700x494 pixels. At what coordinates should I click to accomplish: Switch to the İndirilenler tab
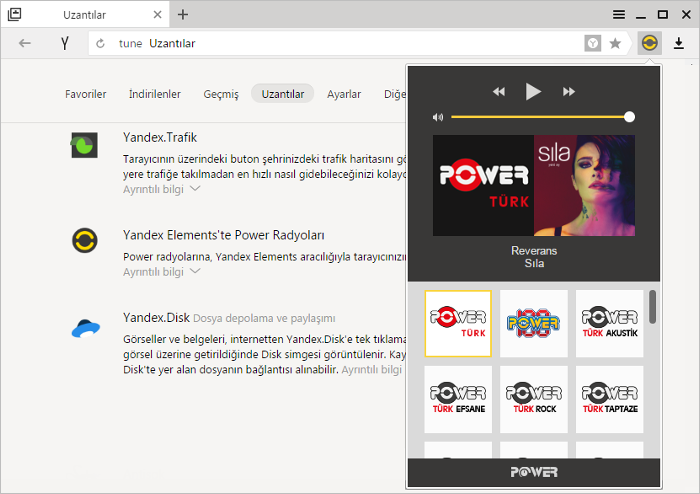point(155,94)
